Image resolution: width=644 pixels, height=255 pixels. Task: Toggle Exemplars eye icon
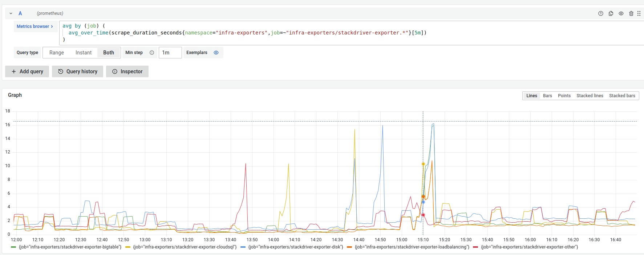point(216,53)
